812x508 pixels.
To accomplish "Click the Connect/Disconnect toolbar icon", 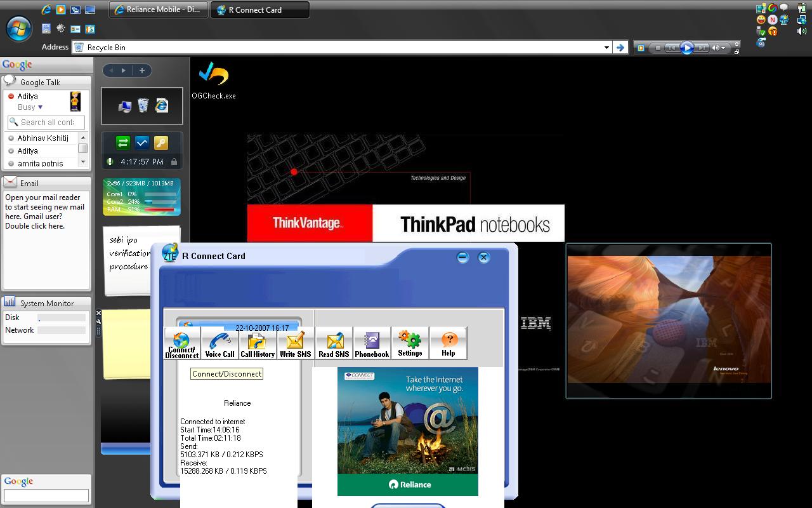I will pyautogui.click(x=182, y=344).
